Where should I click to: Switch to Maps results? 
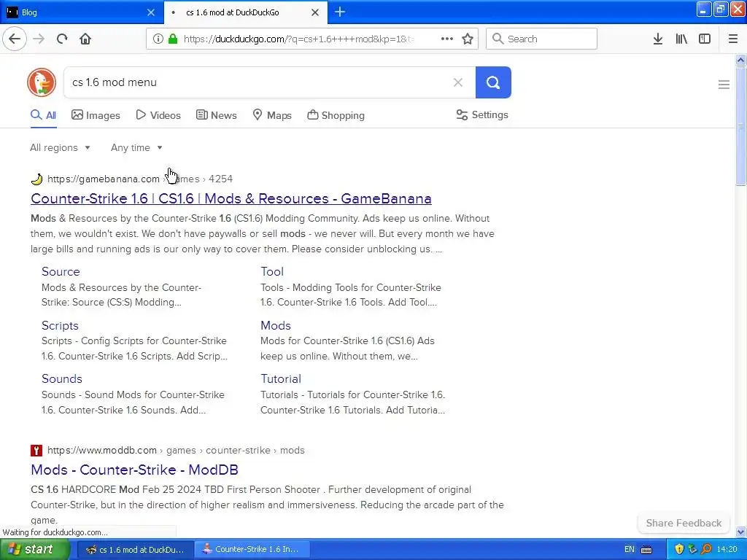pos(272,115)
